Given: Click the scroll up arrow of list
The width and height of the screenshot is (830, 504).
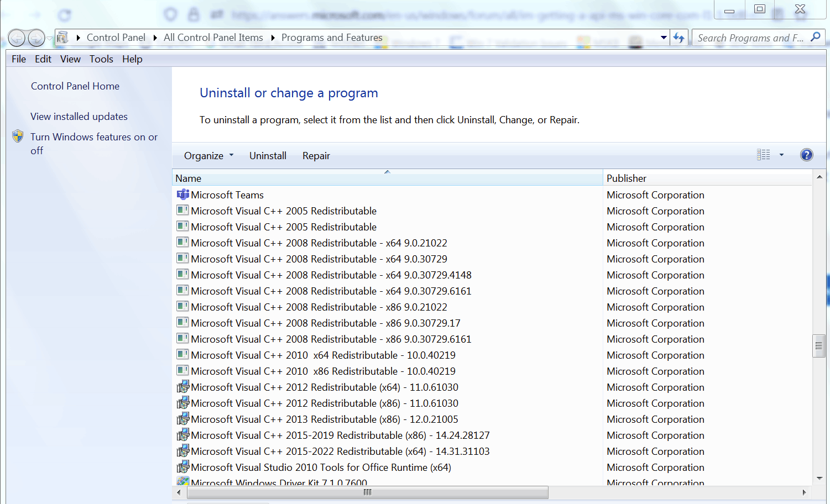Looking at the screenshot, I should [819, 177].
